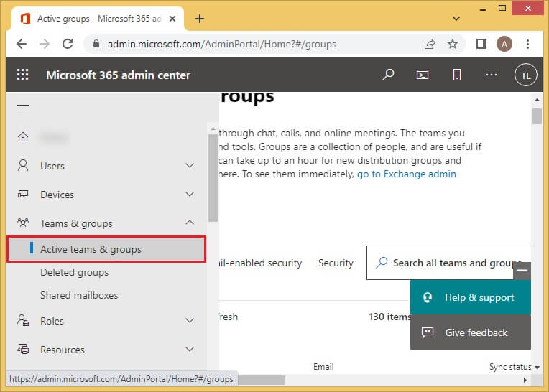Expand the Roles menu chevron
Viewport: 549px width, 392px height.
point(190,320)
